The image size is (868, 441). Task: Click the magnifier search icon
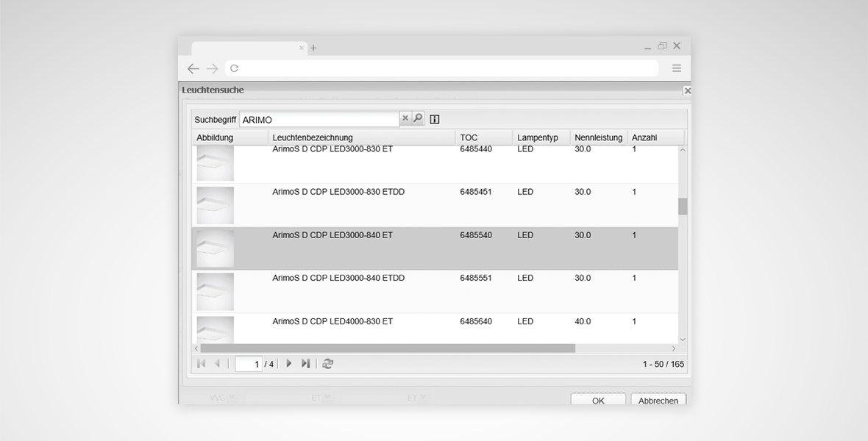pos(418,118)
